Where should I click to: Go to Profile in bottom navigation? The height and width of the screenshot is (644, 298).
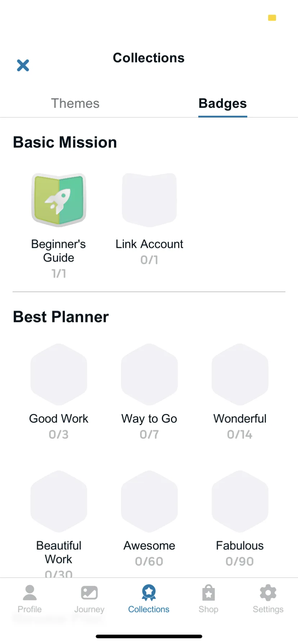(30, 599)
